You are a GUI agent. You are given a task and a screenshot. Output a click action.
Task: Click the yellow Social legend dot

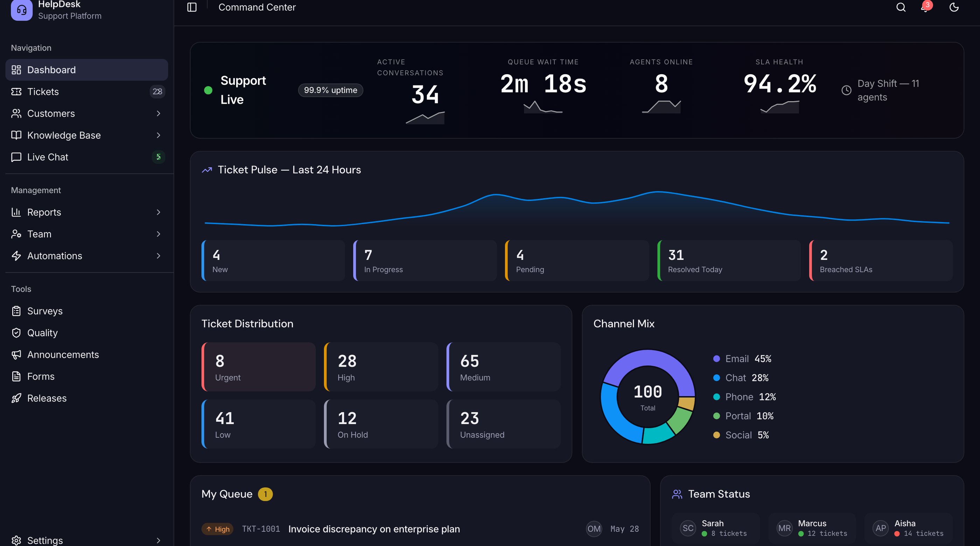coord(716,435)
